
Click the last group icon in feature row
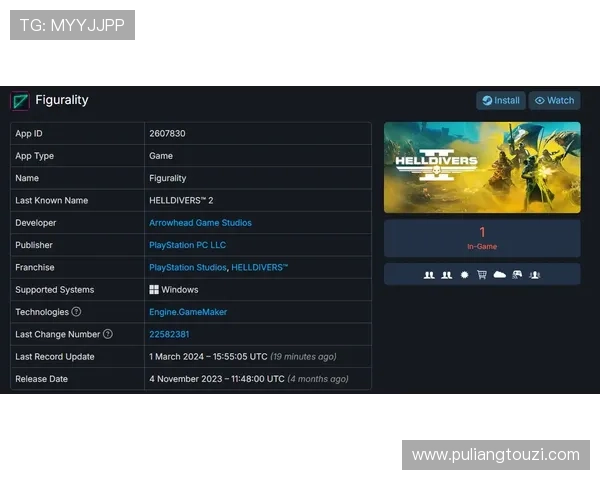[534, 275]
